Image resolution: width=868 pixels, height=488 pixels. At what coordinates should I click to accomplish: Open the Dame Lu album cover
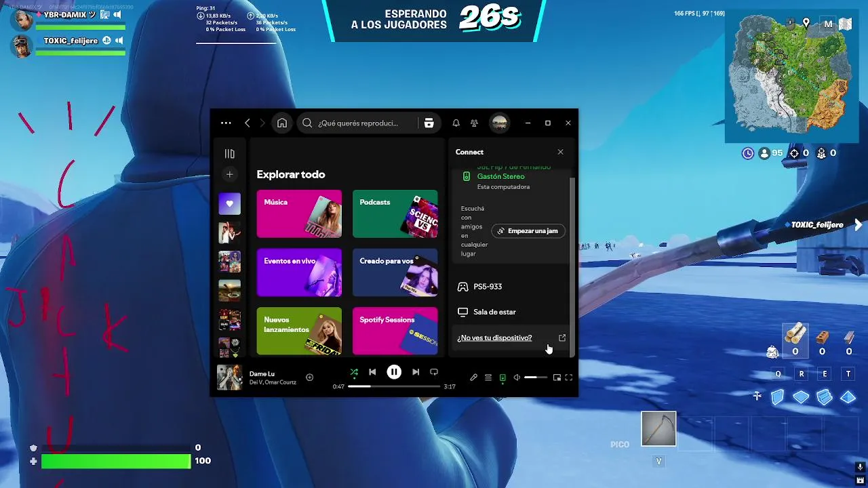pos(229,378)
